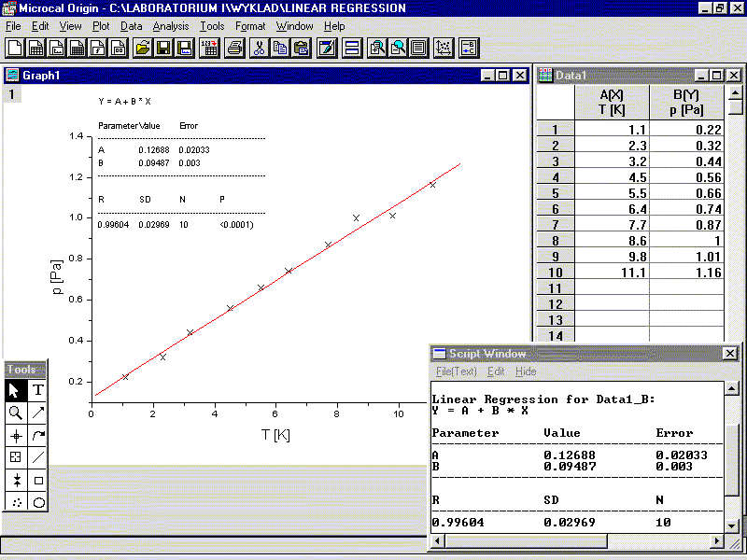Click the New Function toolbar icon

98,49
